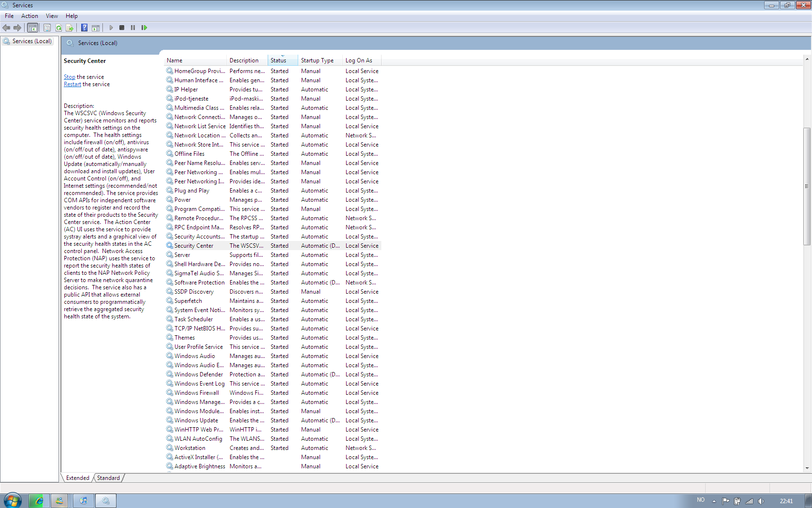Toggle Show/Hide Action Pane icon
812x508 pixels.
coord(96,28)
